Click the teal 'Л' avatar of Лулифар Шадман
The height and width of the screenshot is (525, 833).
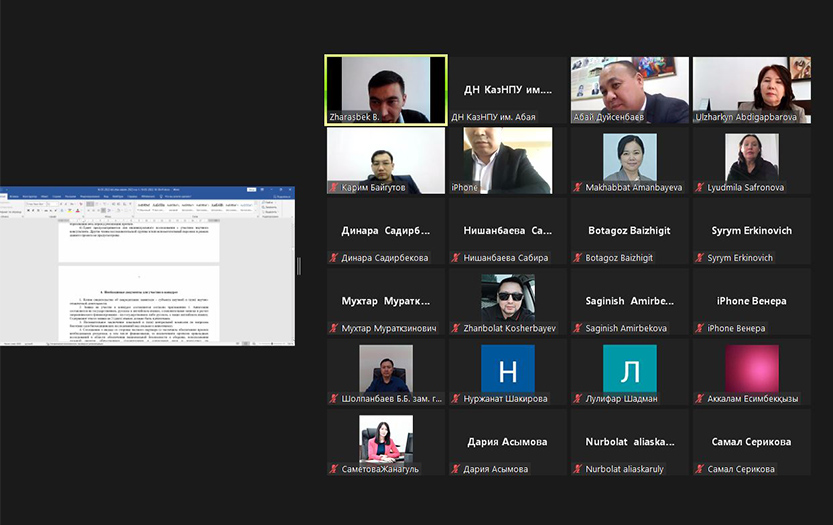click(630, 369)
